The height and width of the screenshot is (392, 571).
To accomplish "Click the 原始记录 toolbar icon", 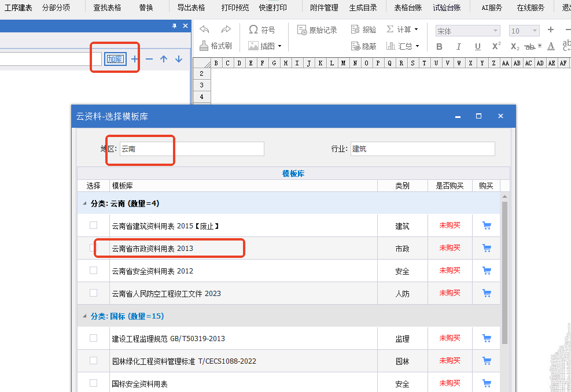I will [x=317, y=30].
